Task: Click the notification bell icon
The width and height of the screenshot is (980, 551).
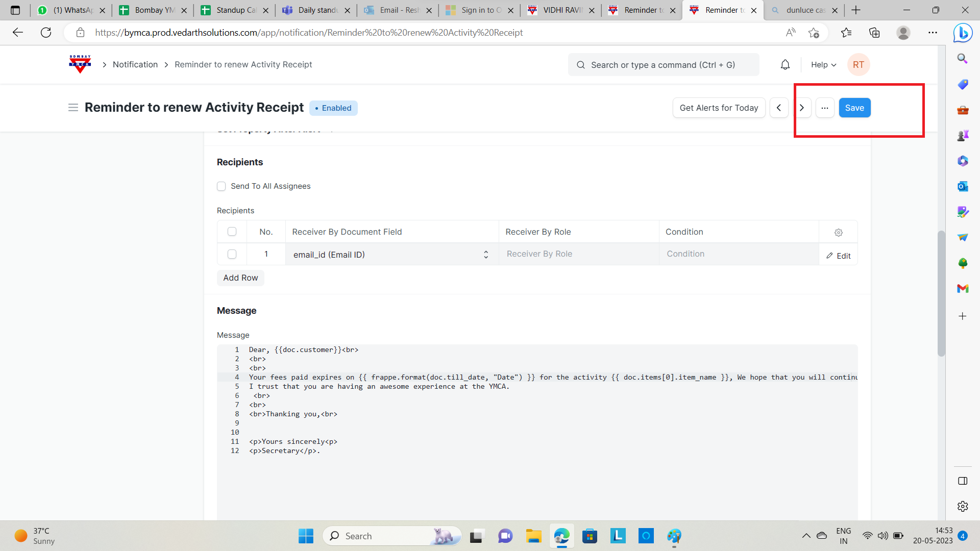Action: [785, 65]
